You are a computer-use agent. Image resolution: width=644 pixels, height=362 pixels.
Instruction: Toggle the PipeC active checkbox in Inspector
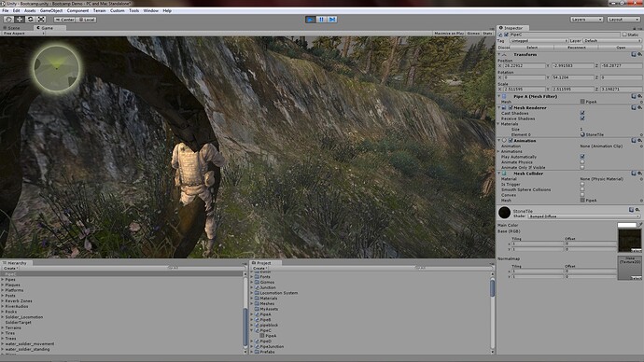[507, 35]
